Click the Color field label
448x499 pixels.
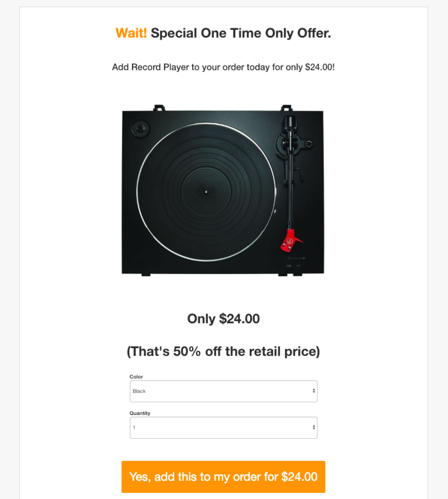136,377
